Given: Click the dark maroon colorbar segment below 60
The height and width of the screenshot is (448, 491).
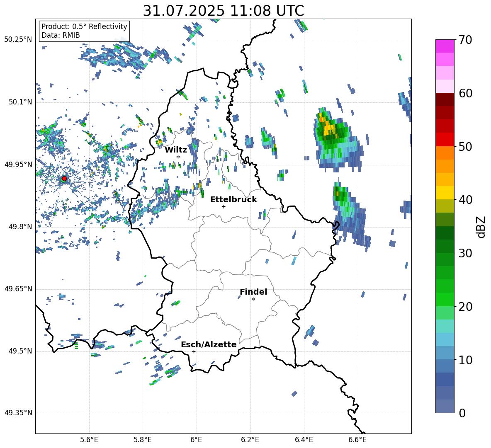Looking at the screenshot, I should (x=445, y=99).
